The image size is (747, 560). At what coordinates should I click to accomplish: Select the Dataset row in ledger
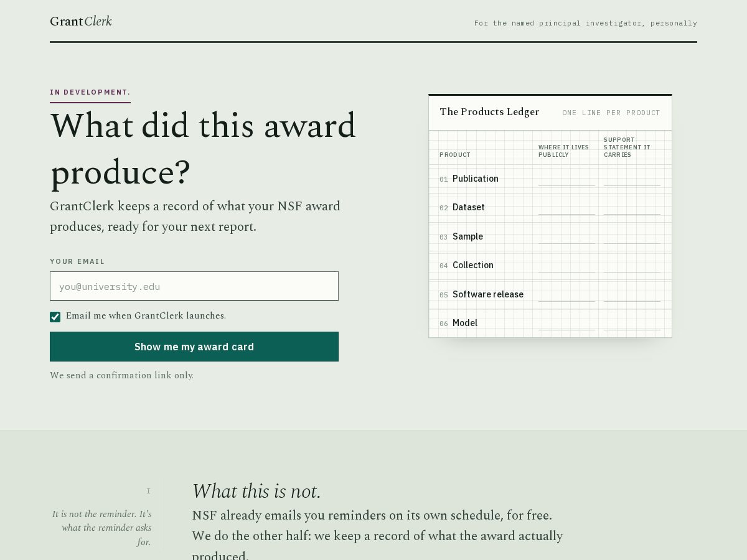click(550, 207)
